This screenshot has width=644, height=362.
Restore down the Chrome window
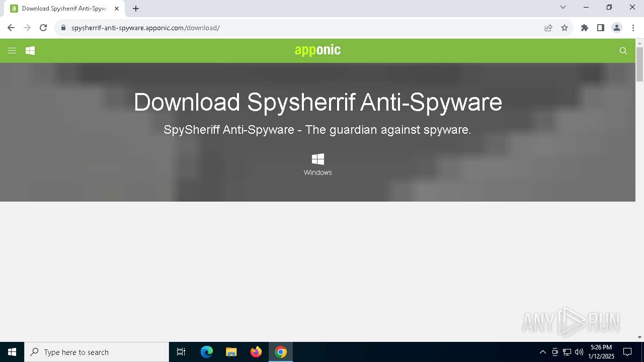[x=609, y=7]
